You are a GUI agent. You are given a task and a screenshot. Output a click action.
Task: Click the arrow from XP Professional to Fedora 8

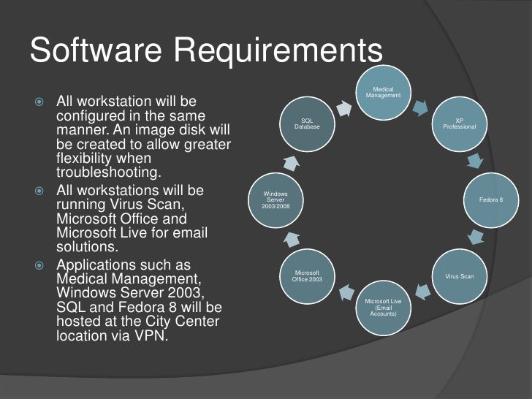(475, 161)
